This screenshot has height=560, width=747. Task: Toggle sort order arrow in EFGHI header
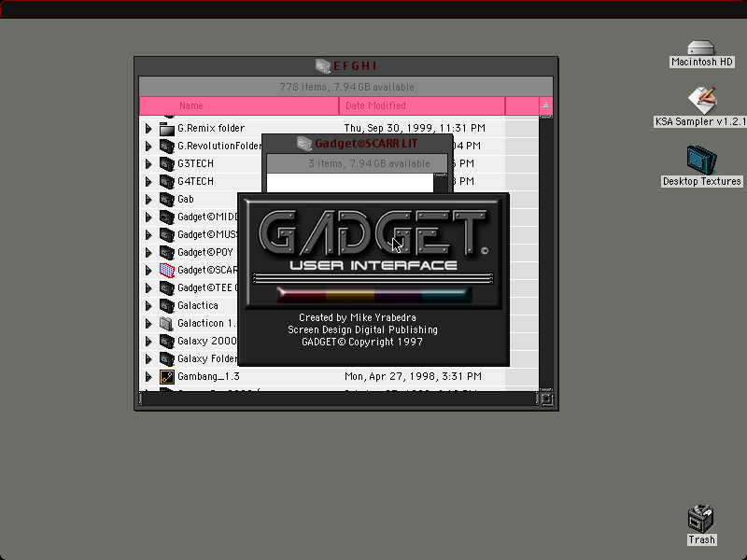546,105
